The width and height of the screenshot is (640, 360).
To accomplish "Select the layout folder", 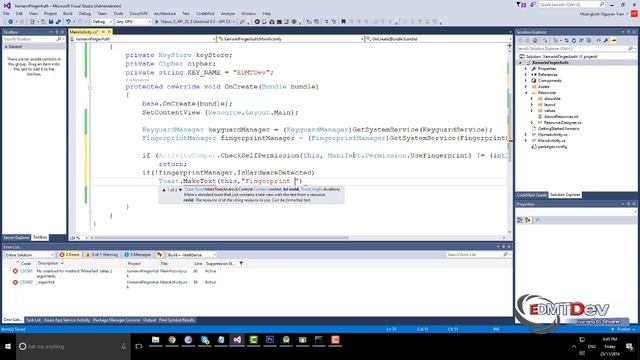I will (x=549, y=104).
